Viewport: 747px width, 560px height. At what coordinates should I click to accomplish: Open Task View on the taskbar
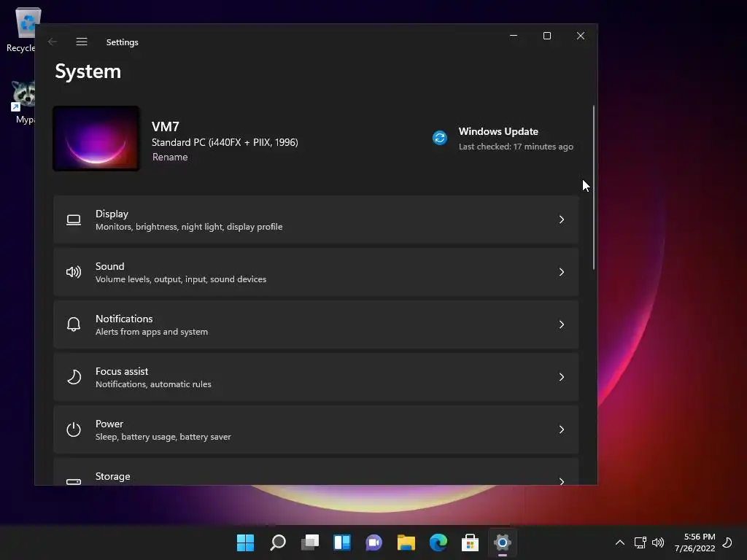tap(309, 542)
